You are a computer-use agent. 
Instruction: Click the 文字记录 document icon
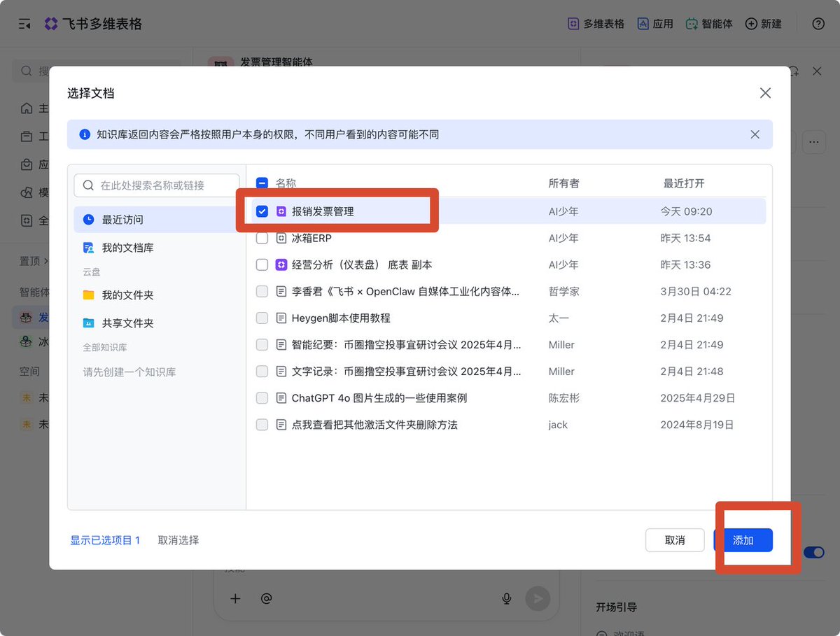[281, 371]
